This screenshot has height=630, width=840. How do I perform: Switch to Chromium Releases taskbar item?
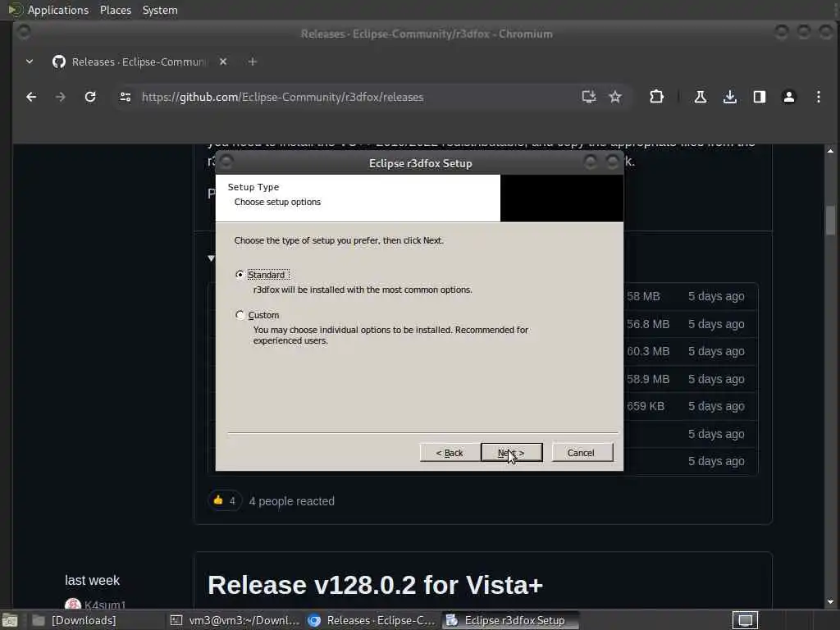[372, 620]
